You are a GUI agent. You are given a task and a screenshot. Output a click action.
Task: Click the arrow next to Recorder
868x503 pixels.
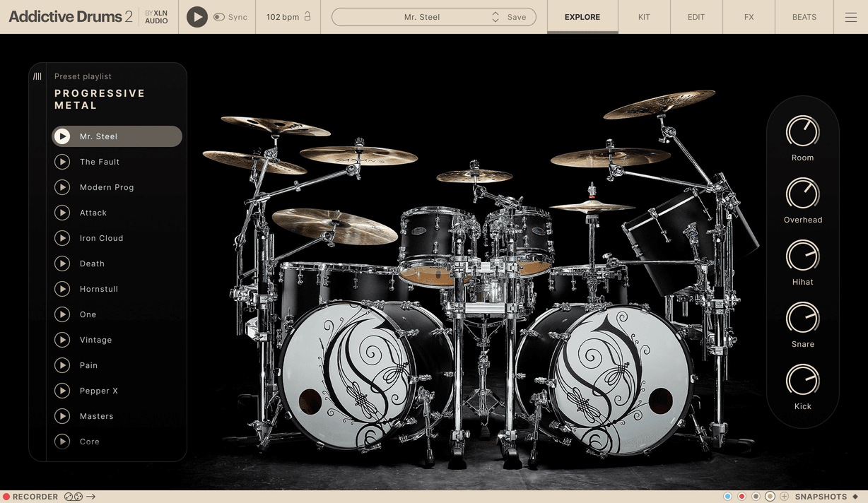[91, 496]
